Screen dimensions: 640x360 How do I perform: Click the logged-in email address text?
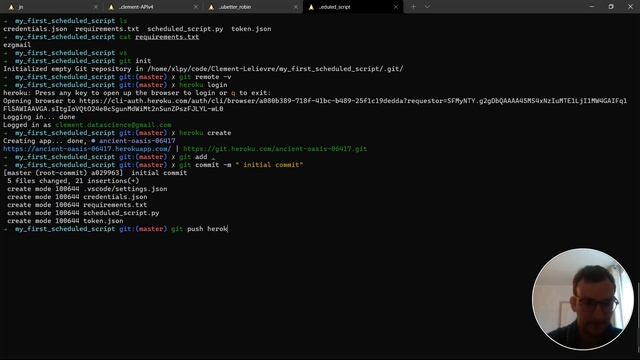[113, 125]
